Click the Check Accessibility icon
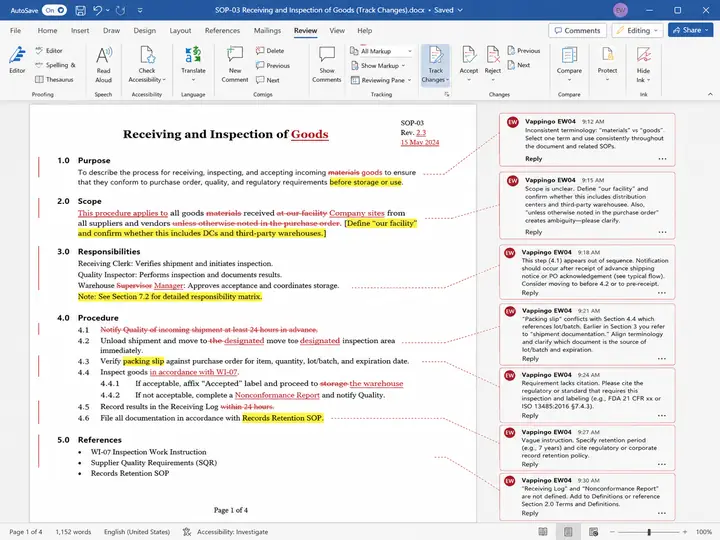 click(147, 55)
